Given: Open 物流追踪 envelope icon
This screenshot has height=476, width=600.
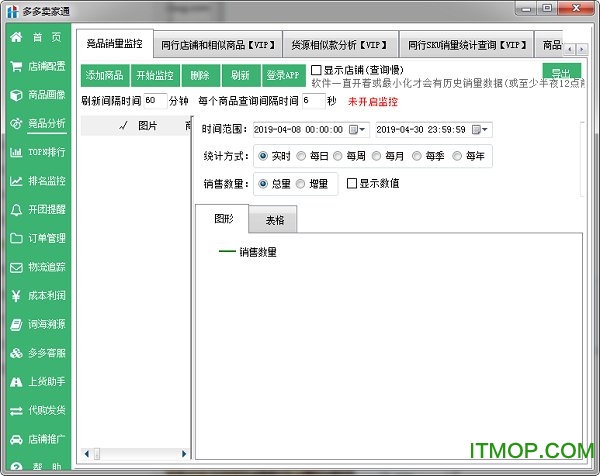Looking at the screenshot, I should [x=16, y=268].
